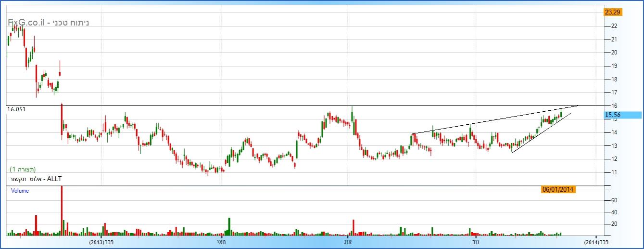Screen dimensions: 644x249
Task: Click the 60 volume axis tick label
Action: pos(614,200)
